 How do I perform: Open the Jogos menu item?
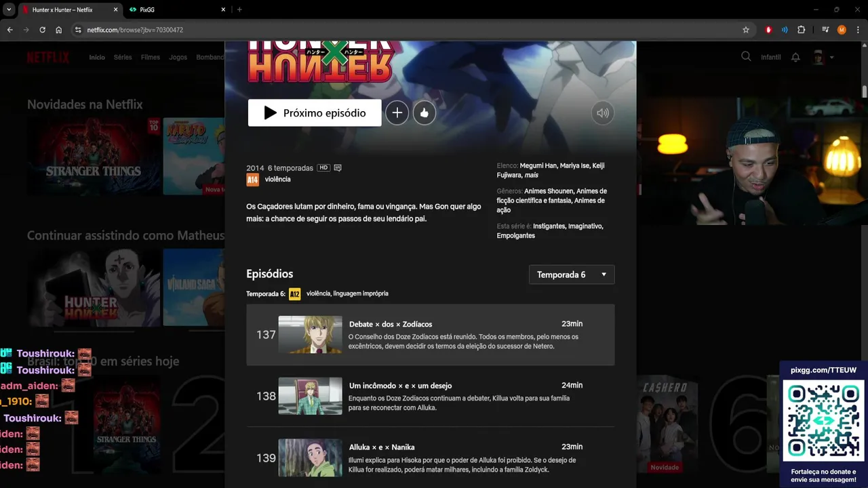(178, 57)
